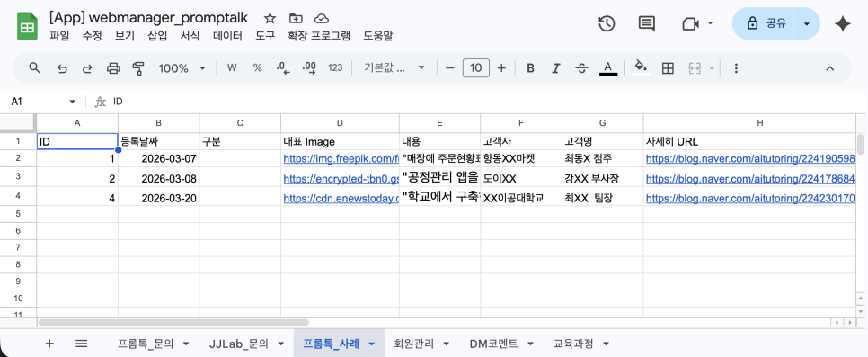Open the font family dropdown 기본값
Screen dimensions: 868x357
tap(394, 68)
